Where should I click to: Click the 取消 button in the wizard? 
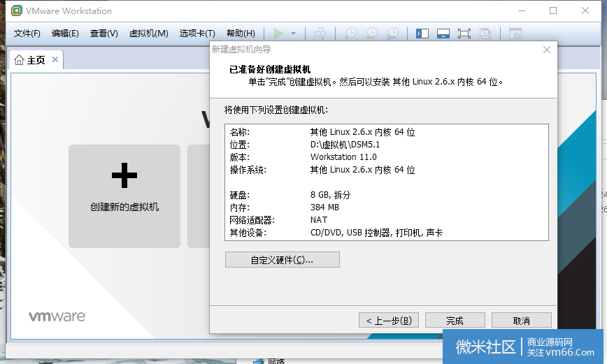522,320
